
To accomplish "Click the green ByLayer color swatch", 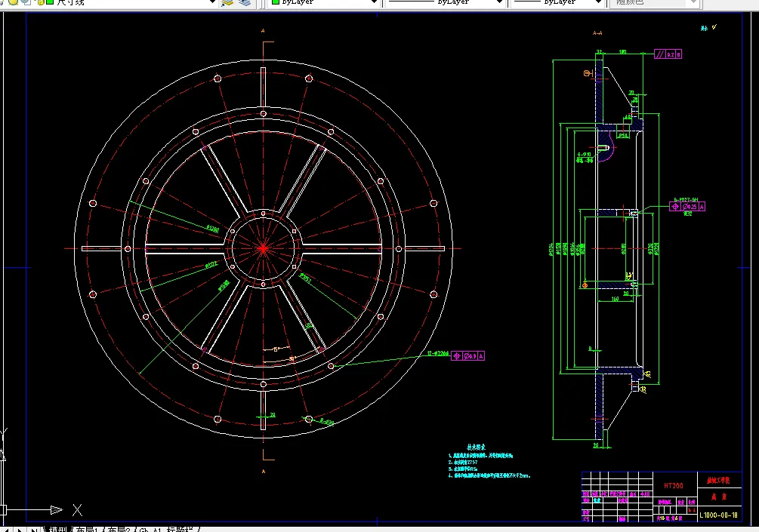I will click(x=276, y=2).
